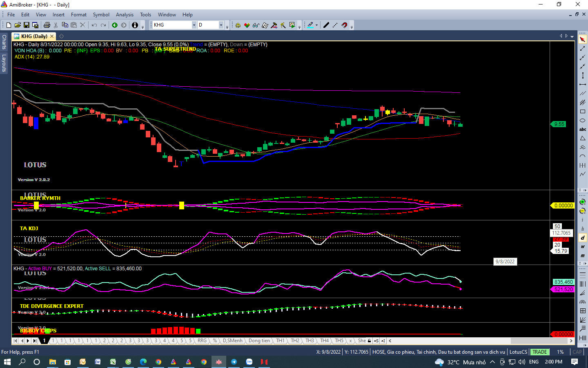Click the yellow Zoom out icon
This screenshot has height=368, width=588.
583,211
